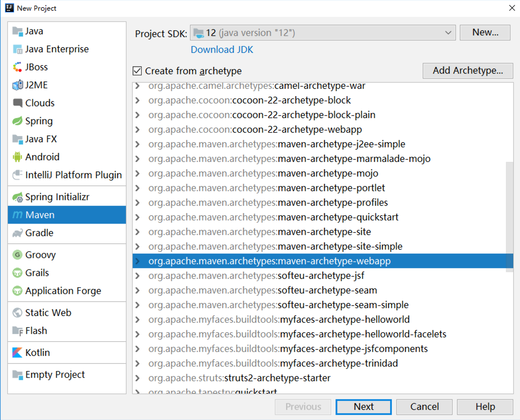Image resolution: width=520 pixels, height=420 pixels.
Task: Click the JBoss icon
Action: point(17,67)
